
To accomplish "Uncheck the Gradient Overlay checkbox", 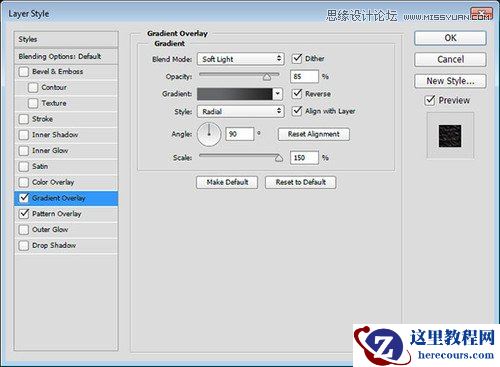I will [x=24, y=198].
